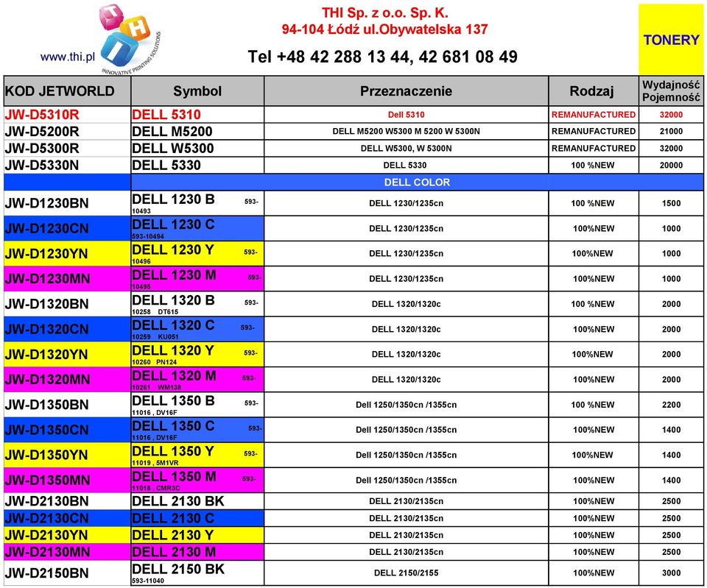Click the JW-D5300R code cell
The height and width of the screenshot is (588, 707).
pyautogui.click(x=67, y=148)
